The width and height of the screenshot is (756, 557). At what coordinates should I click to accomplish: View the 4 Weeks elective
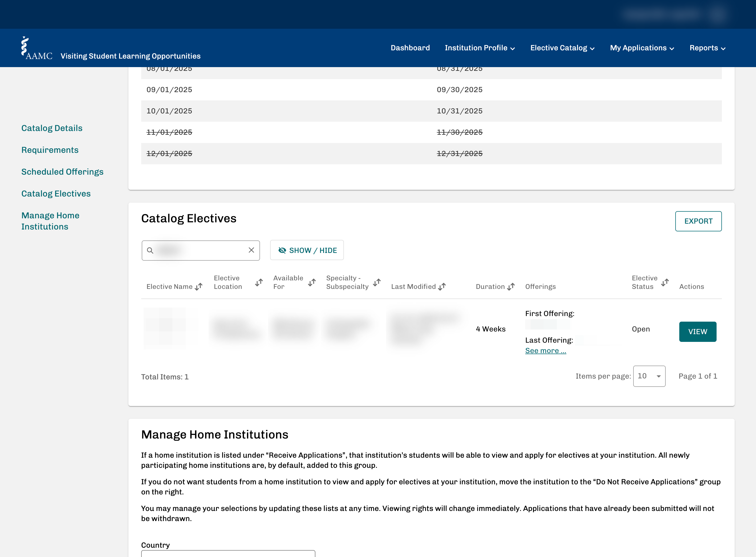[698, 332]
